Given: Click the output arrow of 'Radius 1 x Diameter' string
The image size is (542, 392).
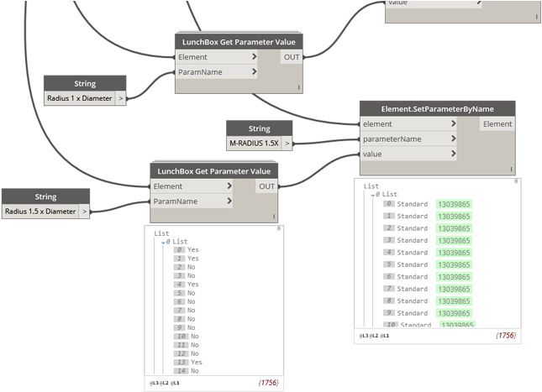Looking at the screenshot, I should [x=121, y=98].
